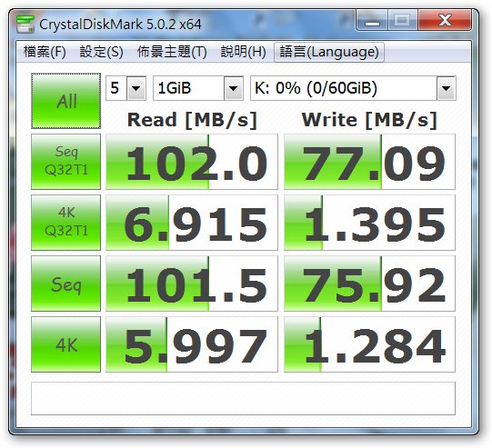This screenshot has width=492, height=448.
Task: Start the plain Seq test
Action: tap(65, 284)
